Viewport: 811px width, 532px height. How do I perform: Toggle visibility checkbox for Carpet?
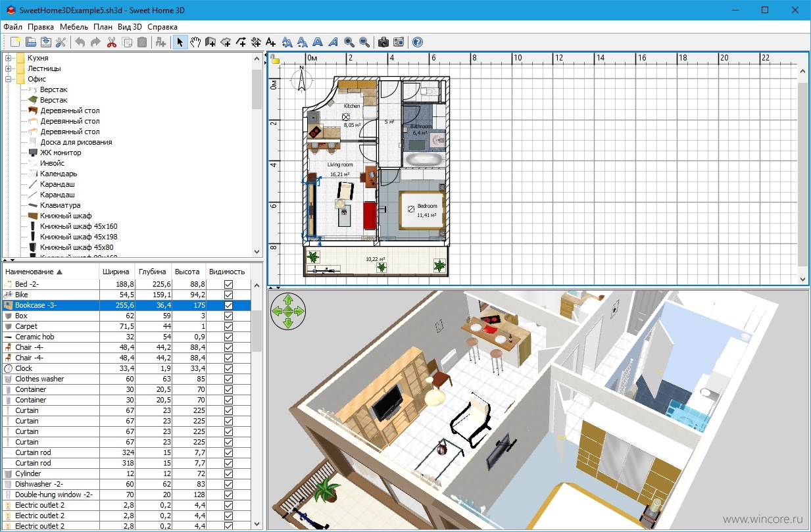pyautogui.click(x=228, y=326)
